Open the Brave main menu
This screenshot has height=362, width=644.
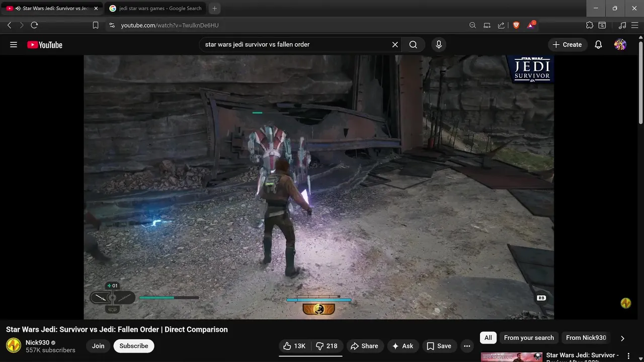[634, 25]
